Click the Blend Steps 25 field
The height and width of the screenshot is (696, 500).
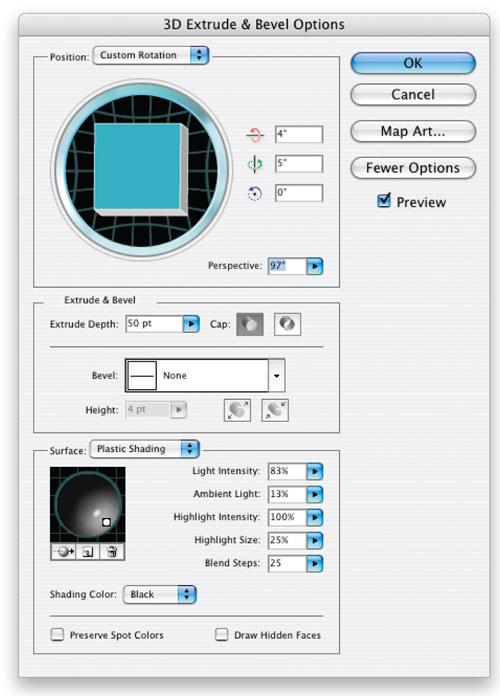point(287,564)
